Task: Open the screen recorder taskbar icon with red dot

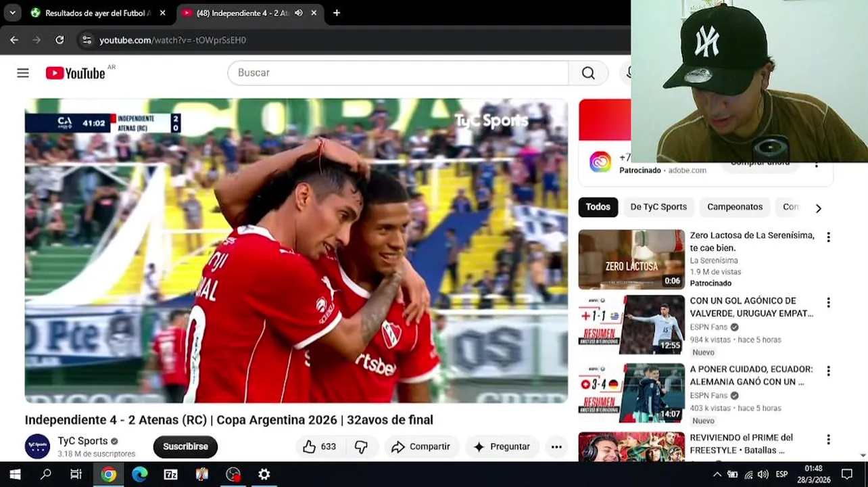Action: [233, 474]
